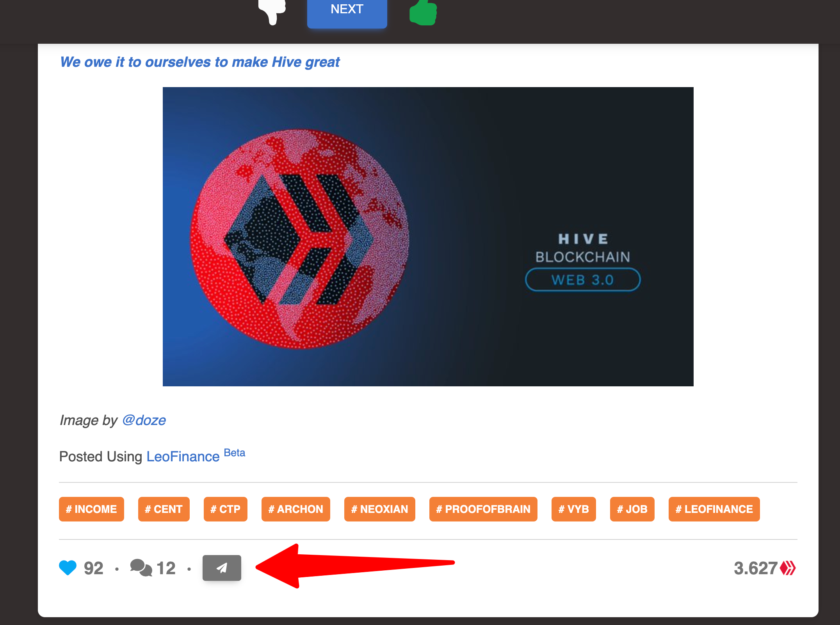
Task: Select the # VYB tag
Action: (x=573, y=509)
